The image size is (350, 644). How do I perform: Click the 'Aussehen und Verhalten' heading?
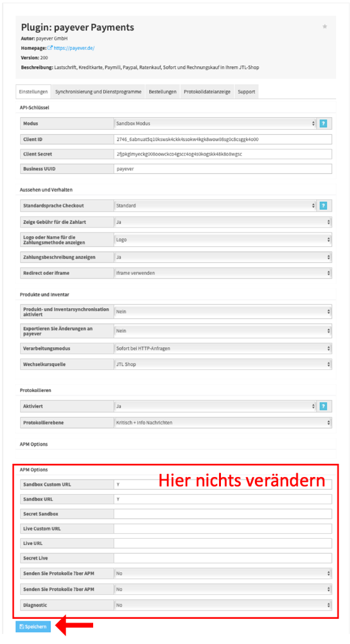click(46, 190)
